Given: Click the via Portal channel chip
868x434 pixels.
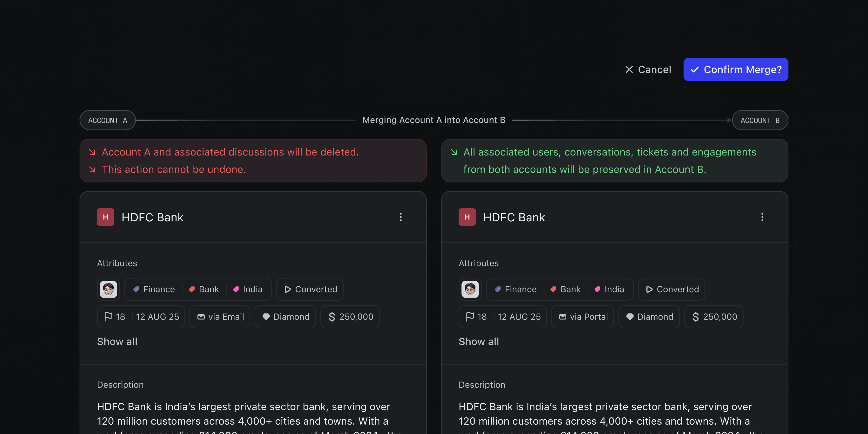Looking at the screenshot, I should coord(583,317).
